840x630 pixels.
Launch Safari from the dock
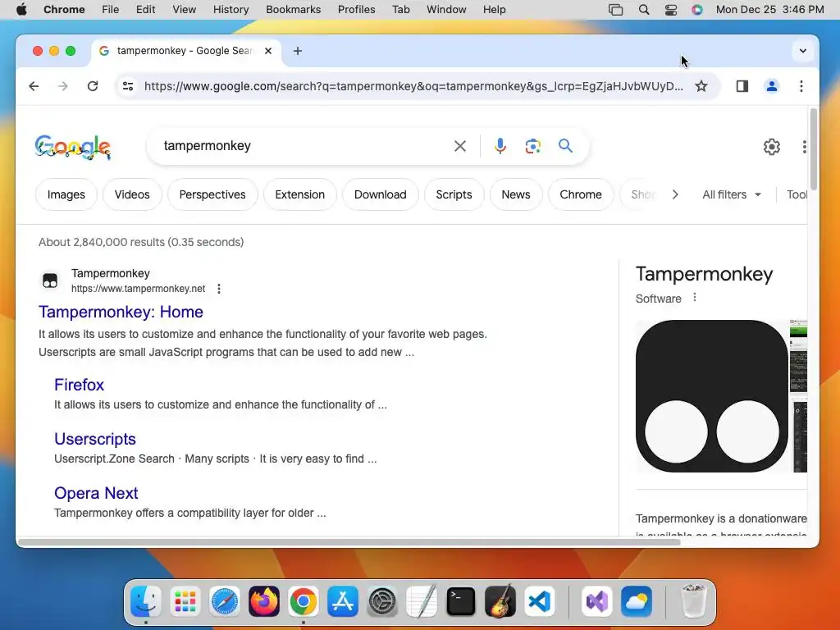click(225, 601)
